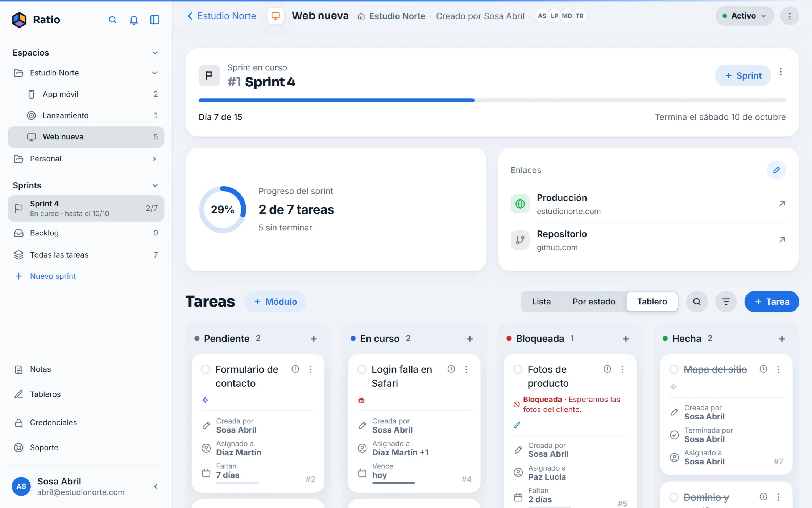The height and width of the screenshot is (508, 812).
Task: Go back to Estudio Norte
Action: 221,16
